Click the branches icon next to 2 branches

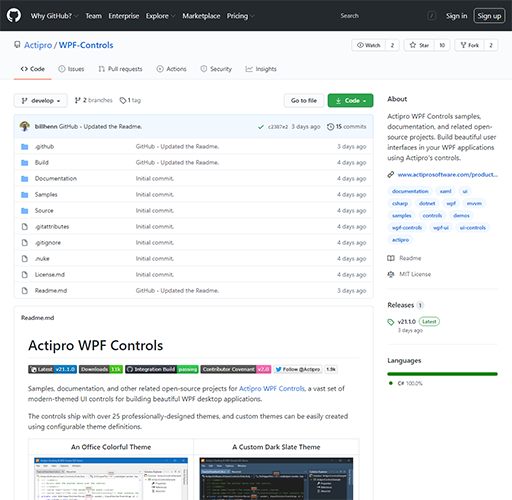(78, 100)
